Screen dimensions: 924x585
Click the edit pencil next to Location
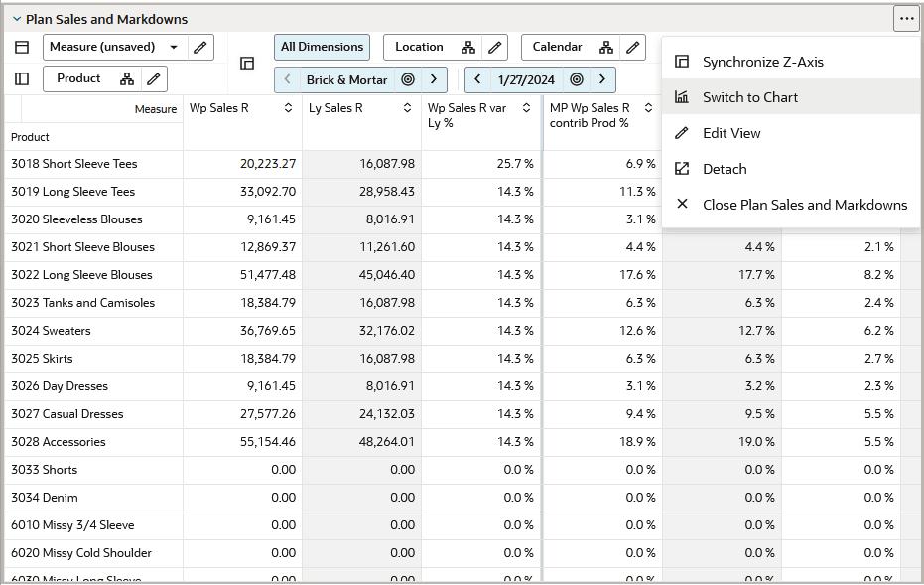[x=495, y=48]
